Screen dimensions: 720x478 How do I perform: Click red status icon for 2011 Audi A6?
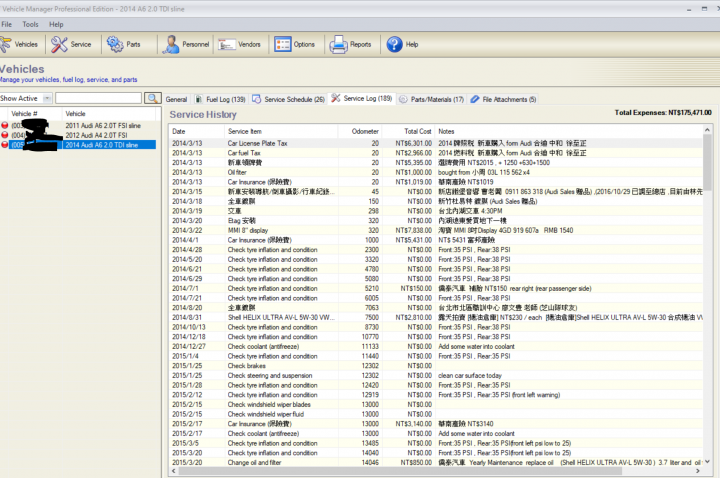tap(5, 125)
